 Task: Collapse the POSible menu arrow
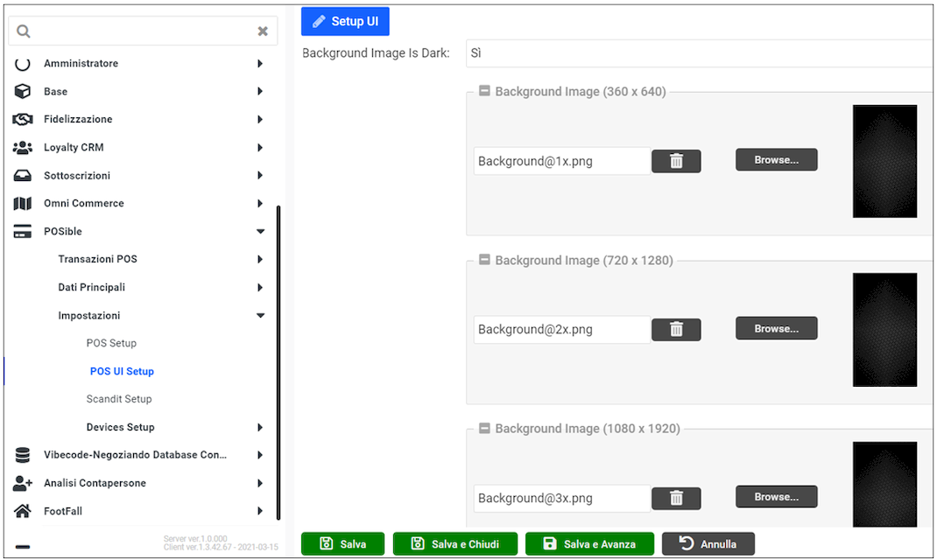pyautogui.click(x=260, y=231)
